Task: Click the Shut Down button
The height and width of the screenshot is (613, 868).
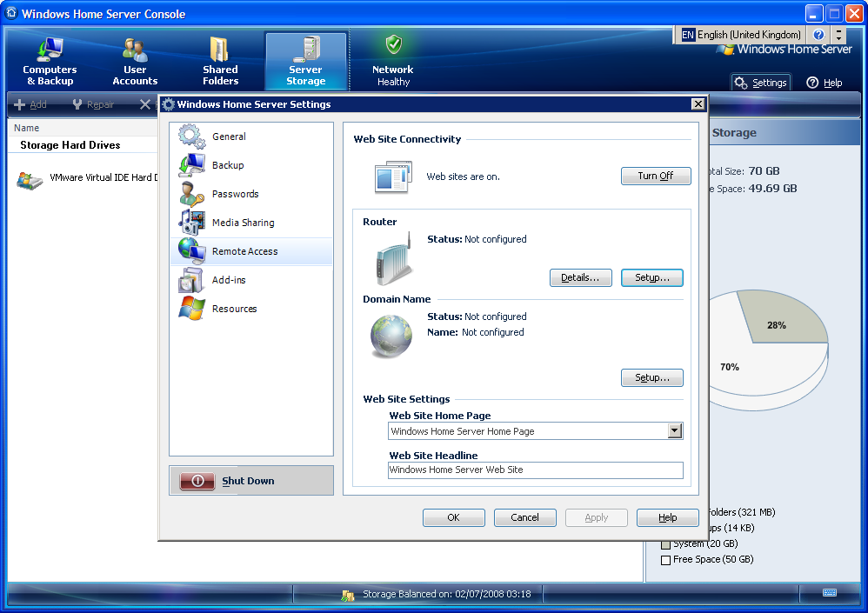Action: [x=250, y=481]
